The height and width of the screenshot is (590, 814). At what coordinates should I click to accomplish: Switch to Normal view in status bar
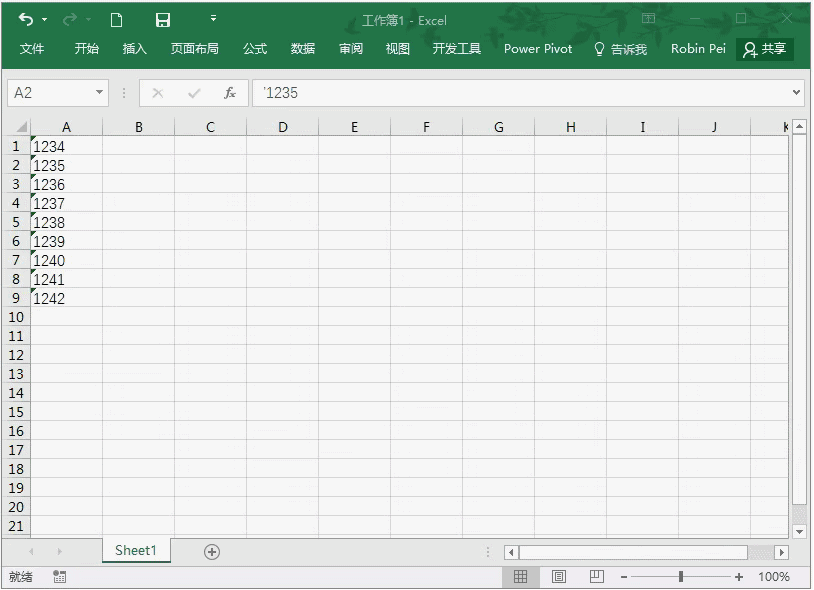pos(521,577)
